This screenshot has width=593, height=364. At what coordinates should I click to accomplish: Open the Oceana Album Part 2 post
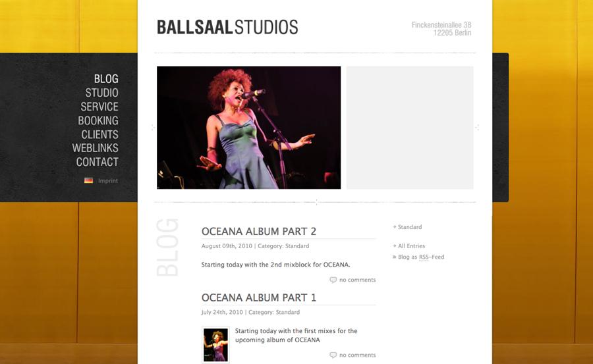259,231
